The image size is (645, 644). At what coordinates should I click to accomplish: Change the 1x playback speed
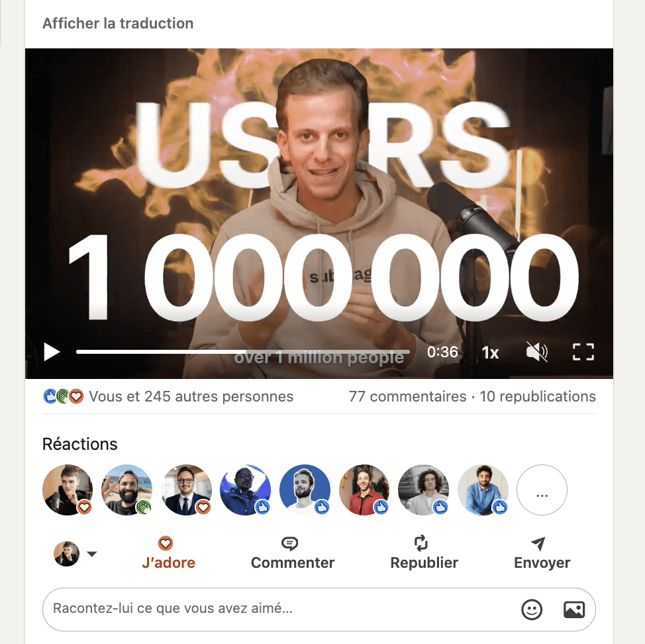490,352
